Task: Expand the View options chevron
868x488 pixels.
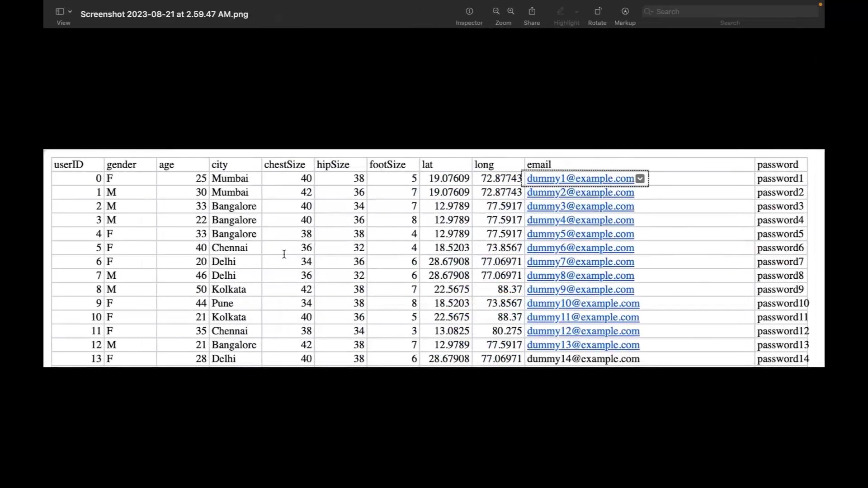Action: tap(70, 11)
